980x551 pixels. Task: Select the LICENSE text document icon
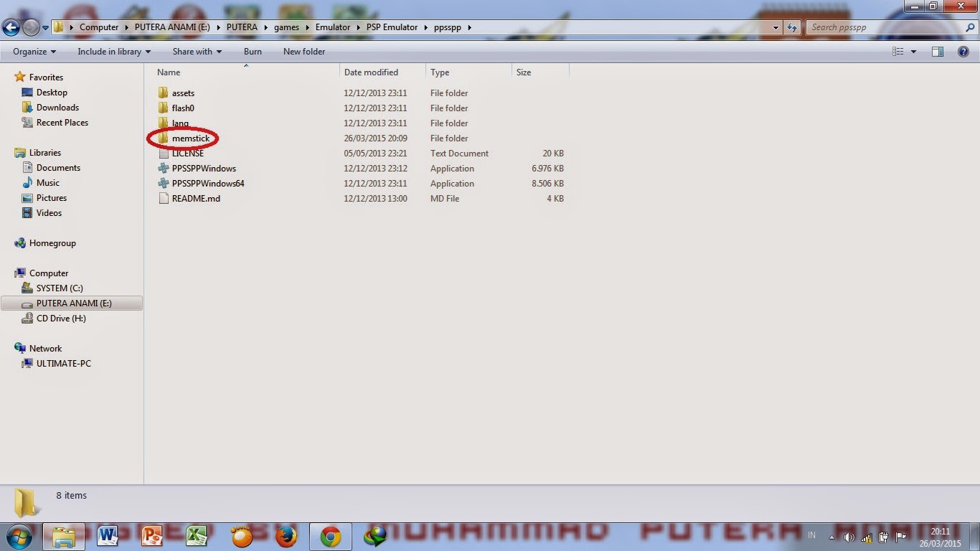[163, 154]
